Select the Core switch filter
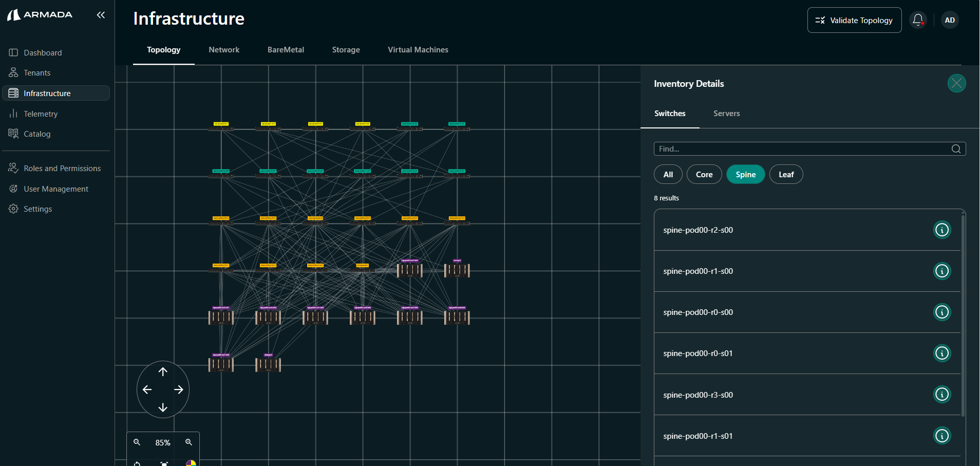980x466 pixels. coord(704,175)
